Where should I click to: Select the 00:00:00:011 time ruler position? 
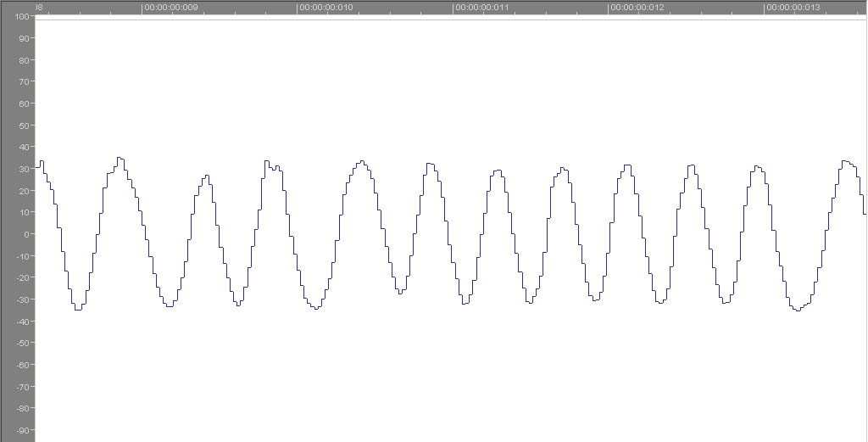(x=483, y=8)
